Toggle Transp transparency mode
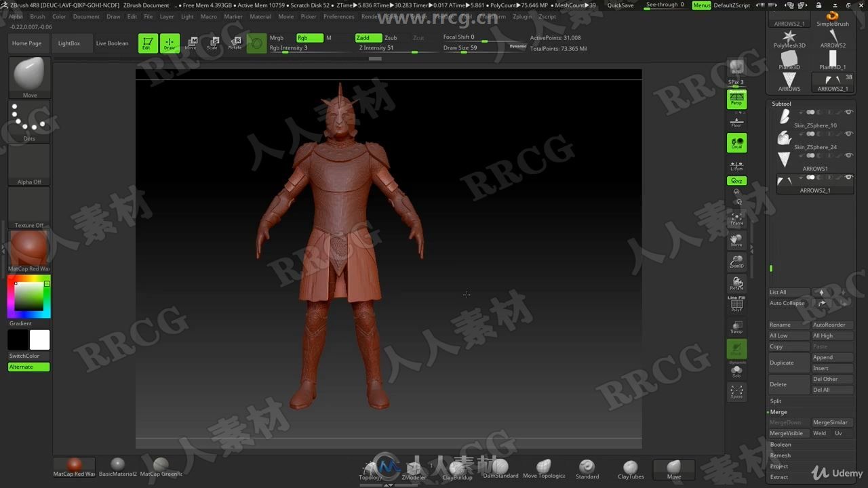 point(736,327)
